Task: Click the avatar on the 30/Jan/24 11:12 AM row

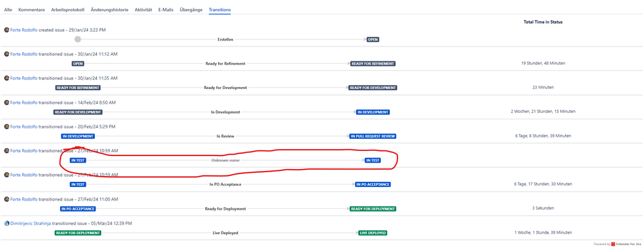Action: (x=6, y=54)
